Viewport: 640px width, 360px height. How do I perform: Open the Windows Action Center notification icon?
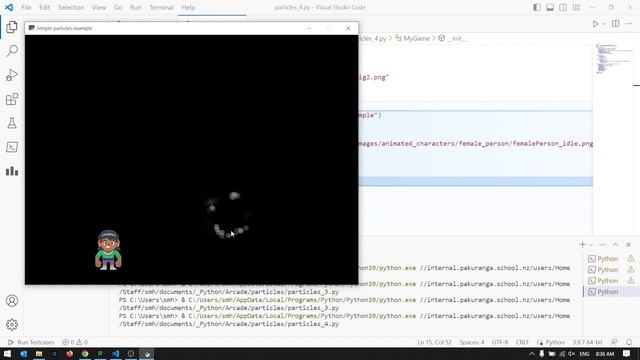coord(627,354)
